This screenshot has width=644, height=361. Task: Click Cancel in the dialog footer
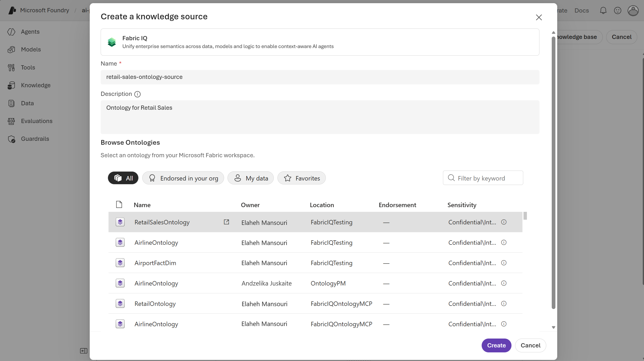click(530, 345)
